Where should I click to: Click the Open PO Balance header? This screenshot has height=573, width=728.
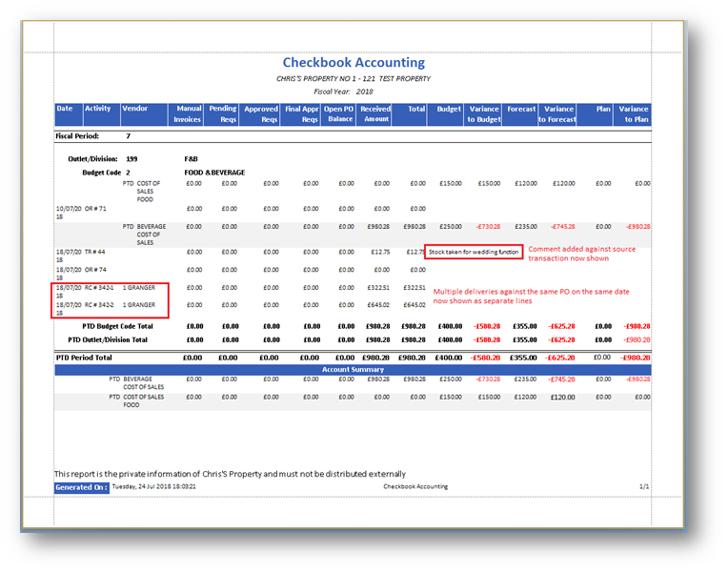tap(338, 114)
